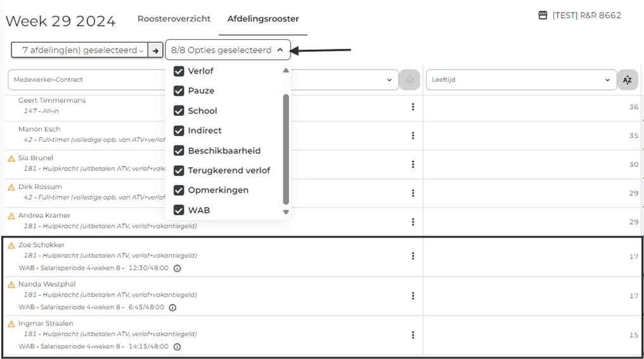This screenshot has height=359, width=644.
Task: Open the 7 afdeling(en) geselecteerd dropdown
Action: (79, 50)
